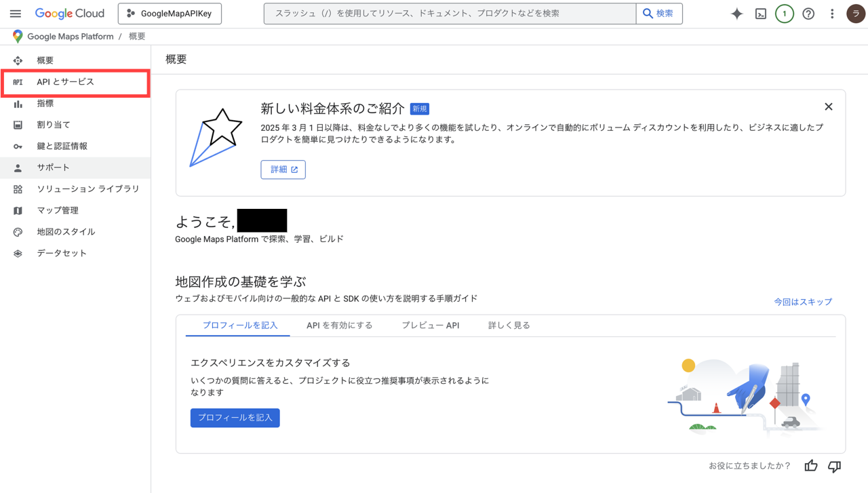Switch to API を有効にする tab

tap(339, 326)
